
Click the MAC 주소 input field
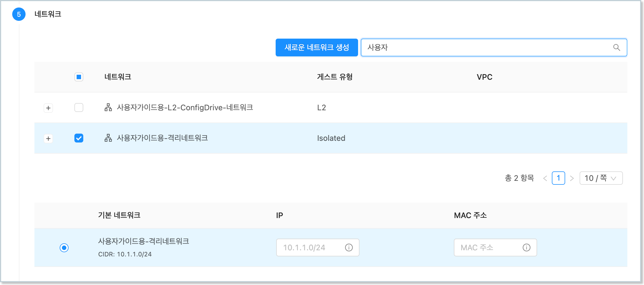tap(495, 247)
